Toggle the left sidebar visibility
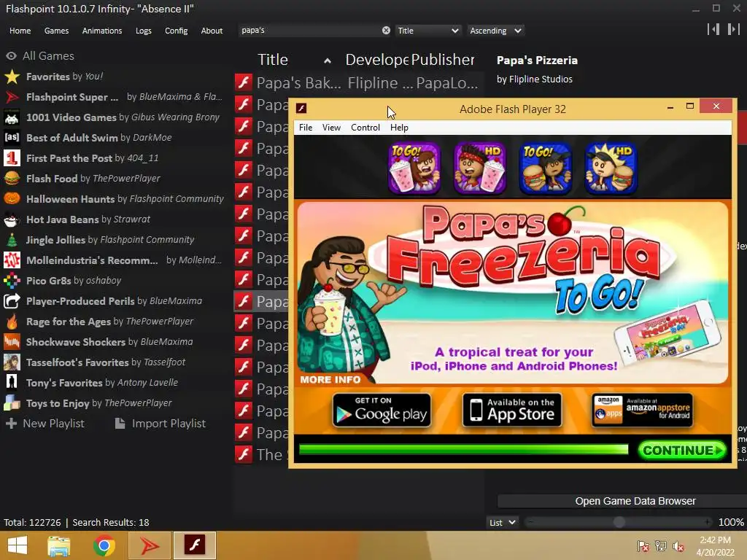747x560 pixels. 713,29
